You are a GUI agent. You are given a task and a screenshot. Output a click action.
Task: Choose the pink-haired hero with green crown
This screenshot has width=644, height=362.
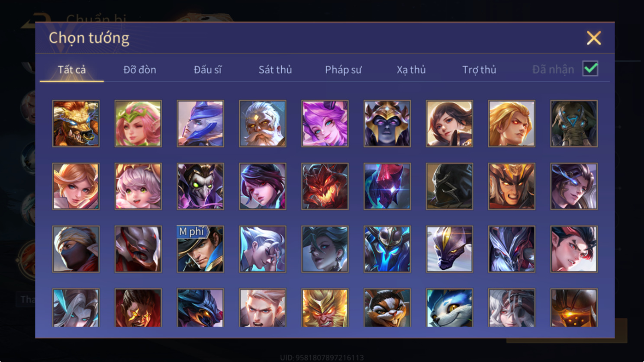(138, 124)
